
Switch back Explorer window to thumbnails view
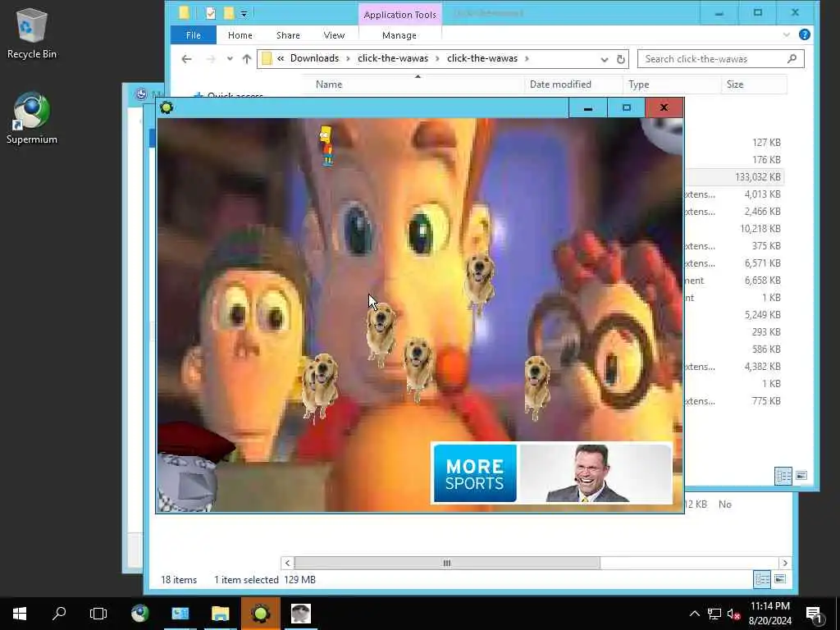pos(780,579)
